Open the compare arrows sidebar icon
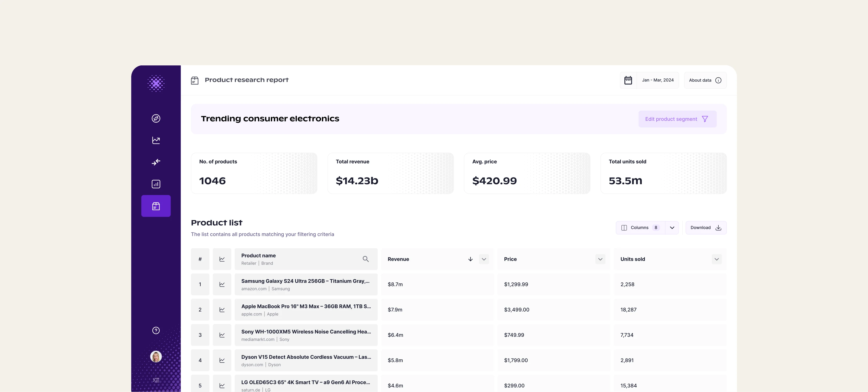Viewport: 868px width, 392px height. 156,162
